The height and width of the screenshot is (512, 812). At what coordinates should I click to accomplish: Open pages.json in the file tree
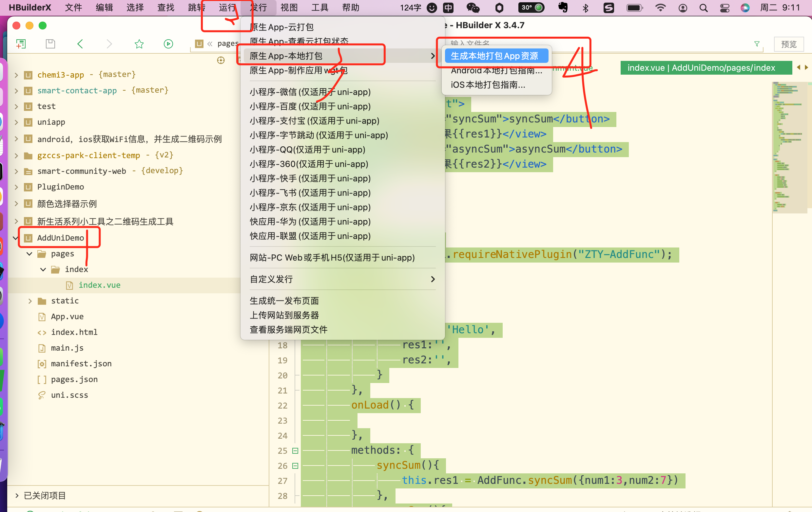(x=74, y=380)
